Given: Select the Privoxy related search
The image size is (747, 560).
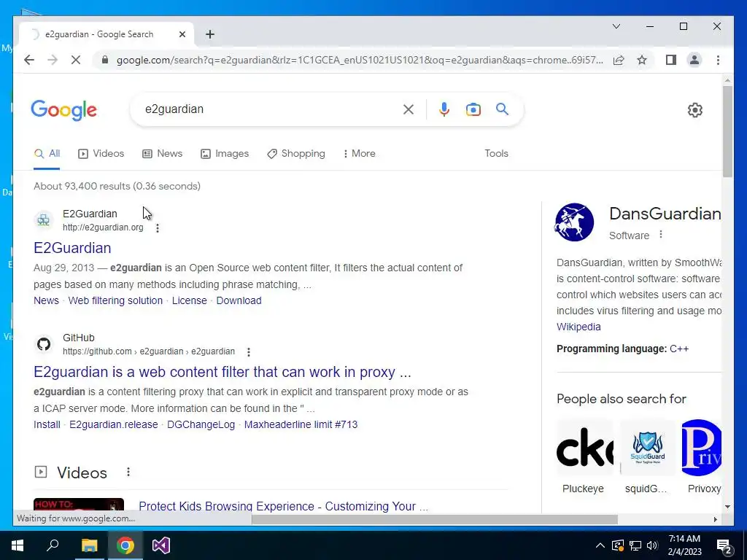Looking at the screenshot, I should 703,457.
